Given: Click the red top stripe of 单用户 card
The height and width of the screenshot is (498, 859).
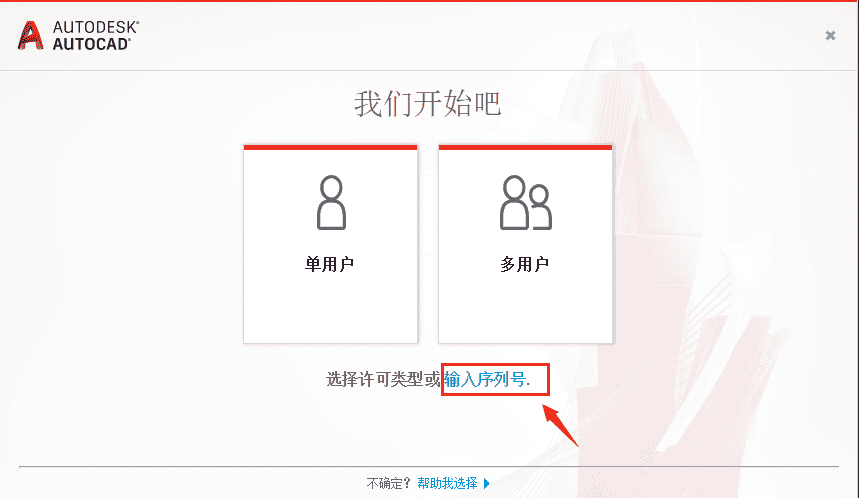Looking at the screenshot, I should [330, 147].
